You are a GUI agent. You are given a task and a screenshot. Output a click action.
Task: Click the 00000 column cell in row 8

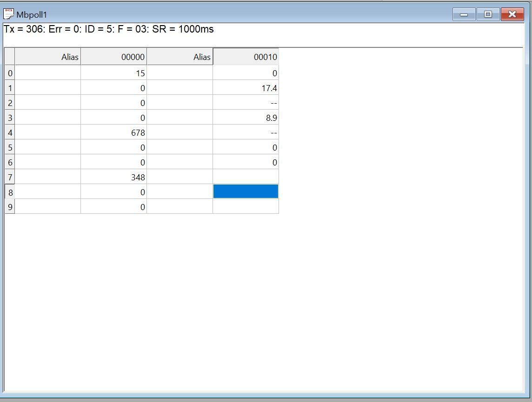pos(113,192)
